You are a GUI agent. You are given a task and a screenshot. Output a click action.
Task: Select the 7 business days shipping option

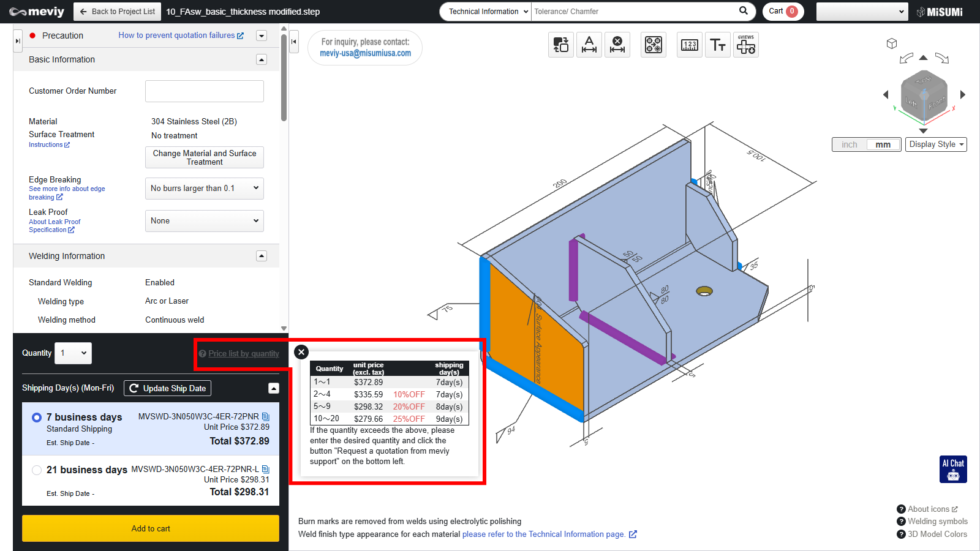coord(37,418)
